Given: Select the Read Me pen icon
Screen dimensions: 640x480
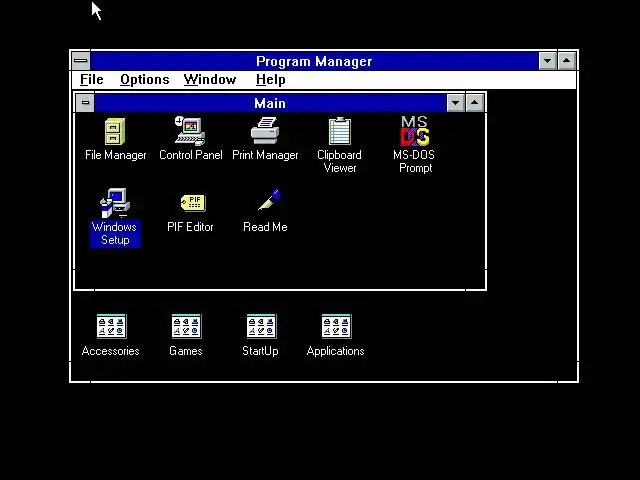Looking at the screenshot, I should [x=269, y=200].
